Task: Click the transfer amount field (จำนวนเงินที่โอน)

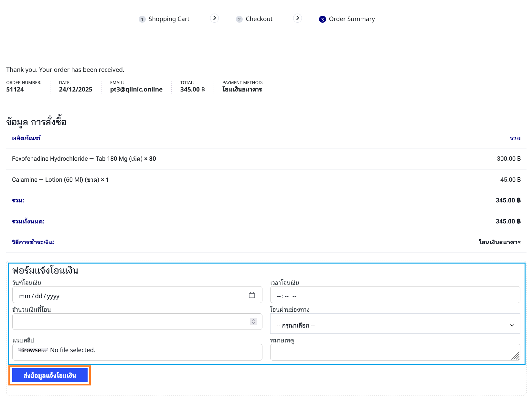Action: tap(129, 322)
